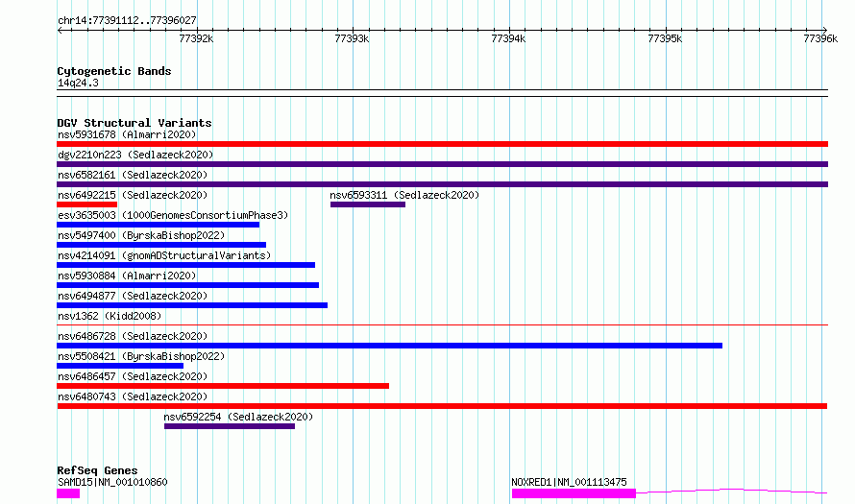This screenshot has width=855, height=504.
Task: Select nsv6486728 (Sedlazeck2020) label
Action: click(133, 336)
